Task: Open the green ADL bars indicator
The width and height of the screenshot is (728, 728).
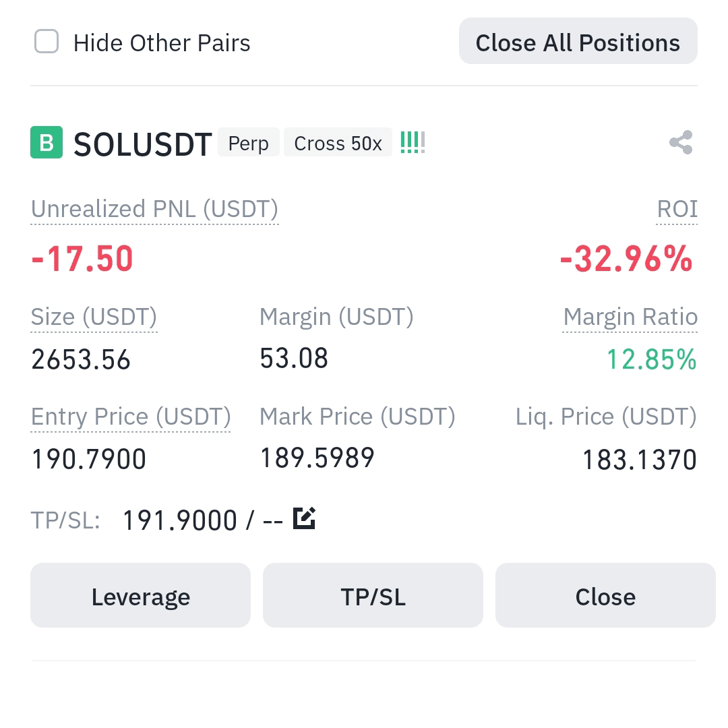Action: click(x=413, y=142)
